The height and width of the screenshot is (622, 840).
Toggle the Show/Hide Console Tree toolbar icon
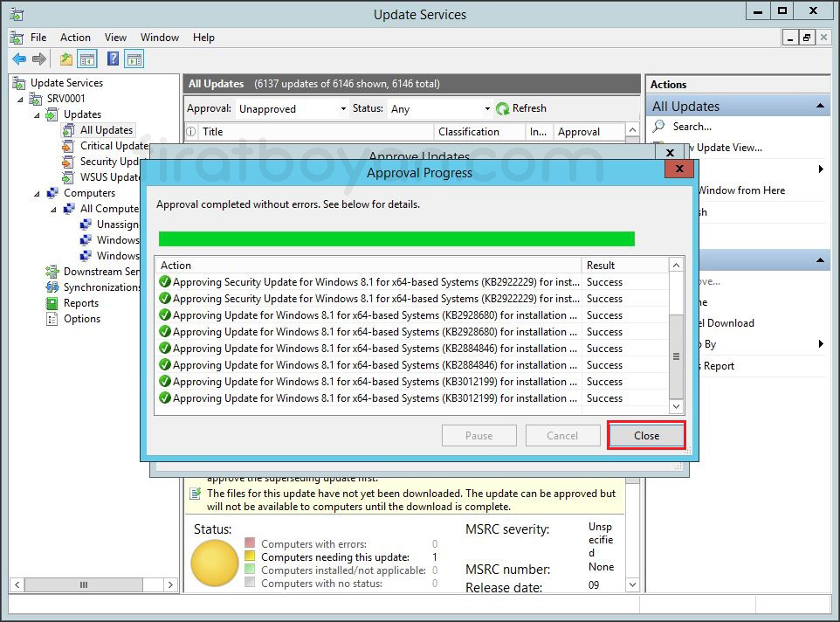(x=86, y=59)
